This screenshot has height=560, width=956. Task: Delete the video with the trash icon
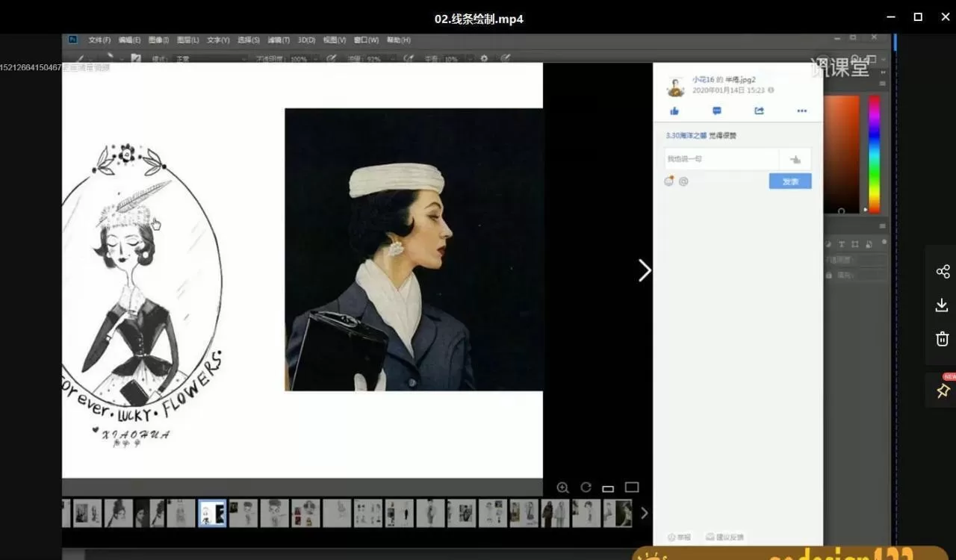click(x=942, y=339)
